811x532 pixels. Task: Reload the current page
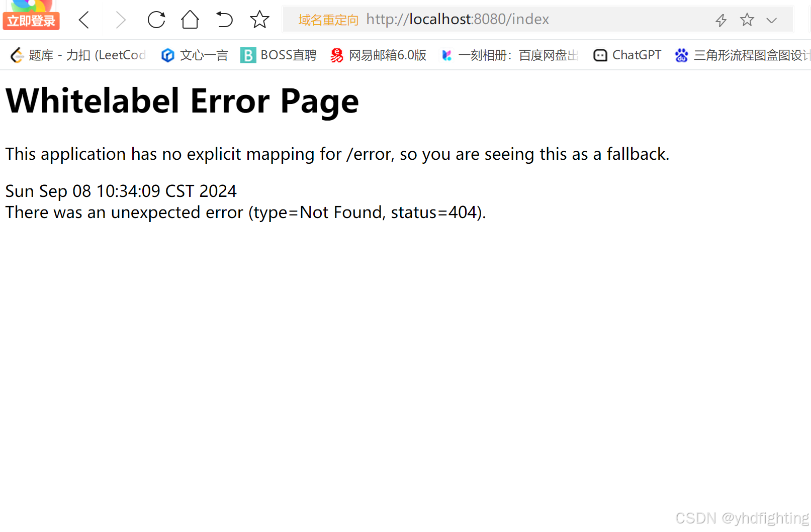pos(156,20)
